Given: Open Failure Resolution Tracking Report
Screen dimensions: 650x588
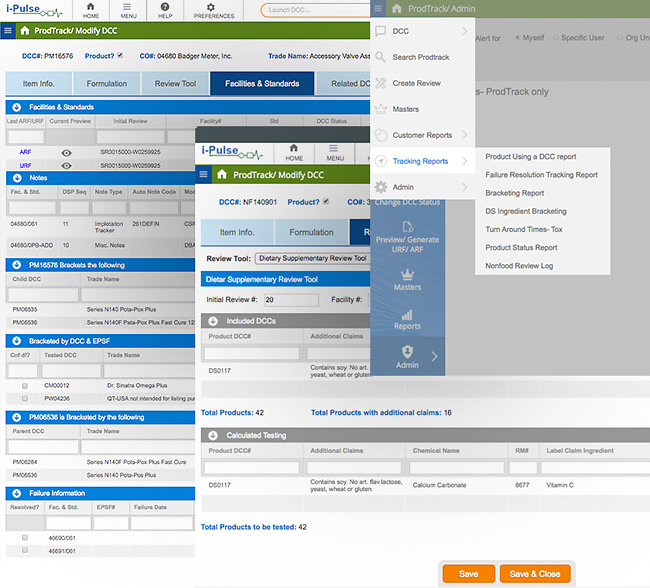Looking at the screenshot, I should click(x=541, y=175).
